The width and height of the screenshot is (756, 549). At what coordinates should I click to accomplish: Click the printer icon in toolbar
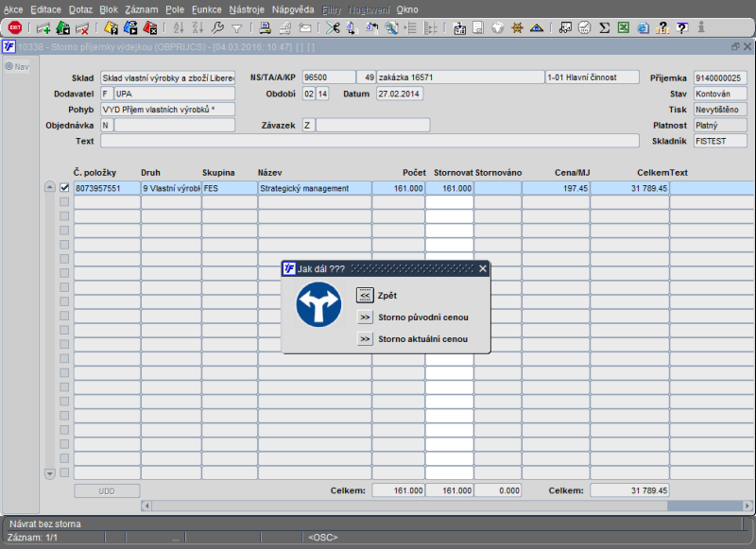point(265,28)
